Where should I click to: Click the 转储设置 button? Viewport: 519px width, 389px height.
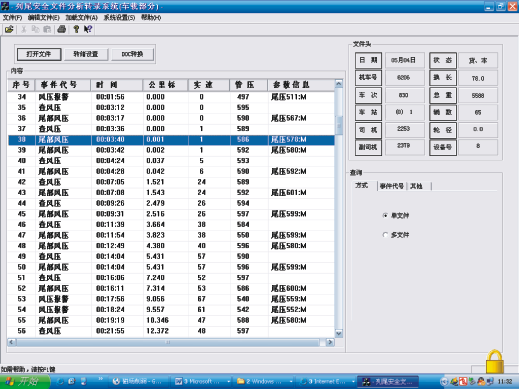(86, 54)
